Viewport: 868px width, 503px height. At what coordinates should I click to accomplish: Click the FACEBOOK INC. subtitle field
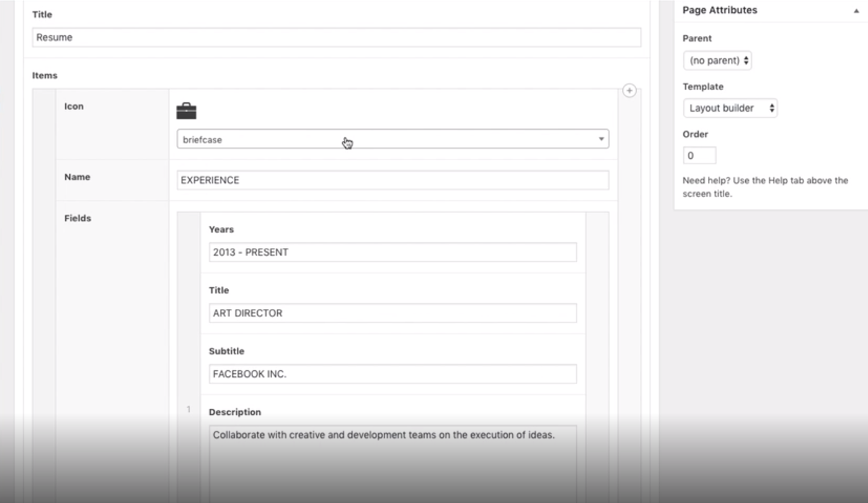pos(392,374)
